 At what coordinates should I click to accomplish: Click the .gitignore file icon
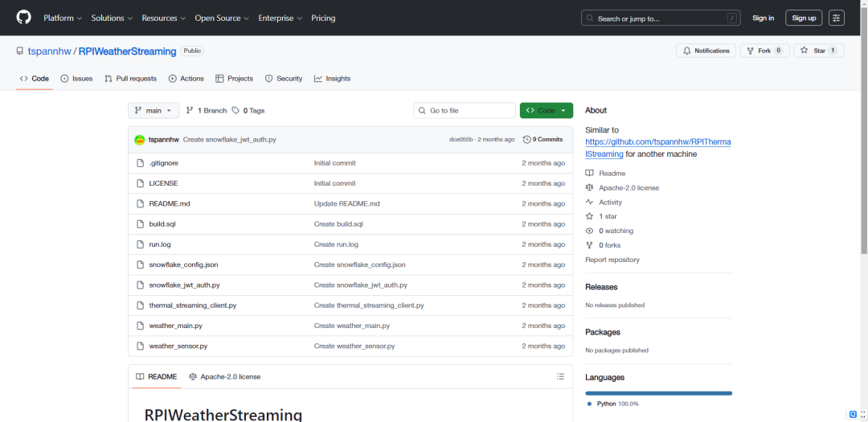(x=140, y=163)
